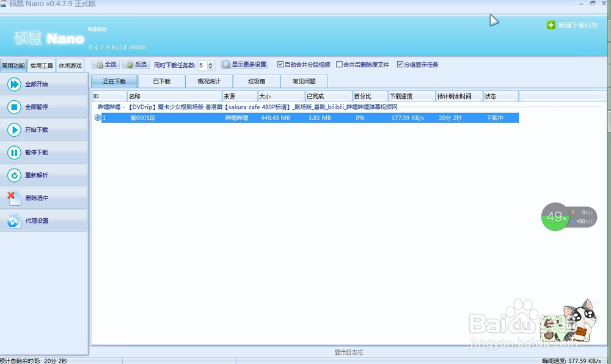Screen dimensions: 611x364
Task: Click 全选 select all button
Action: (106, 65)
